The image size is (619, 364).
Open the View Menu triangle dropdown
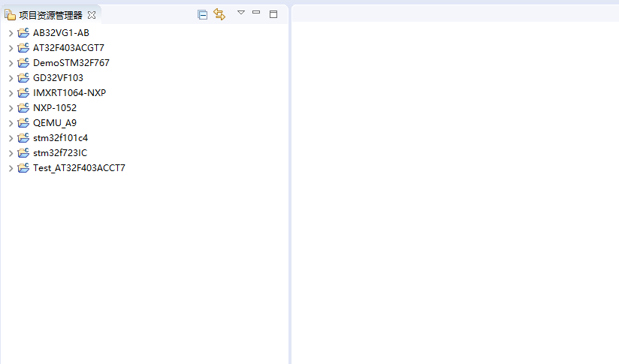[241, 13]
